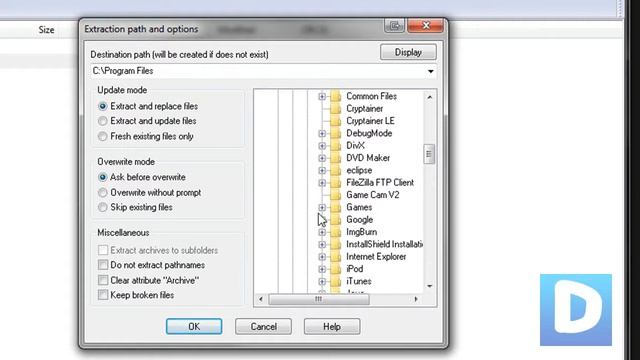Select Overwrite without prompt option
This screenshot has height=360, width=640.
pos(102,192)
